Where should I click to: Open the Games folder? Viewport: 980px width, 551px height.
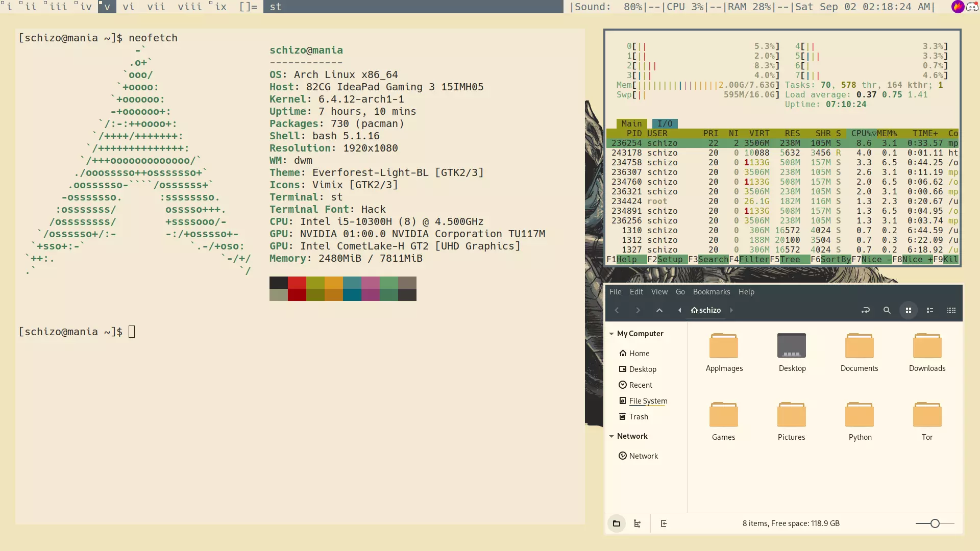[724, 421]
